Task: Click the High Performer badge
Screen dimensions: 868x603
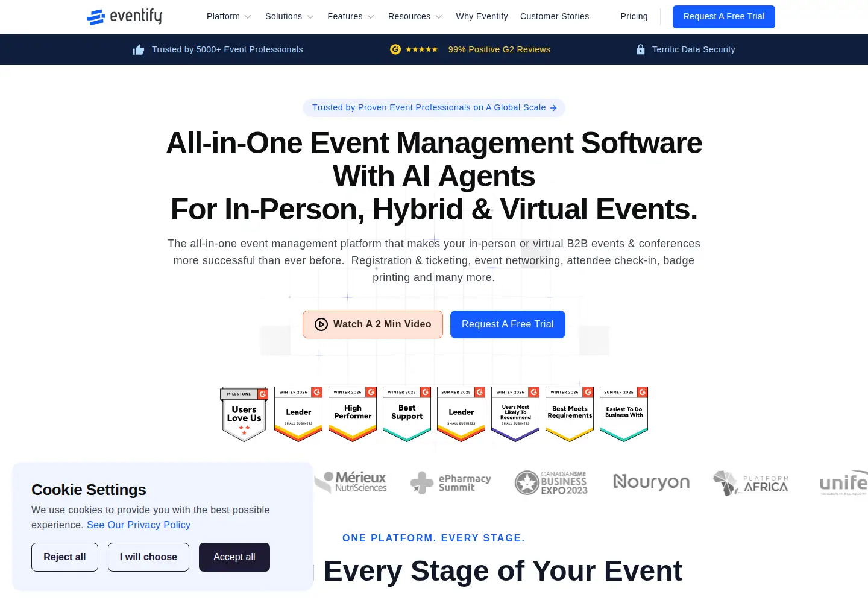Action: point(353,414)
